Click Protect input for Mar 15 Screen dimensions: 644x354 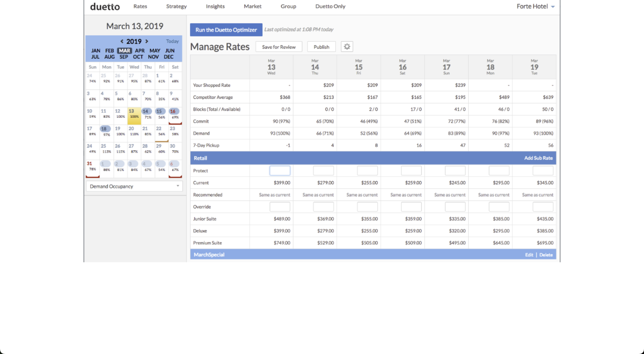click(x=367, y=171)
